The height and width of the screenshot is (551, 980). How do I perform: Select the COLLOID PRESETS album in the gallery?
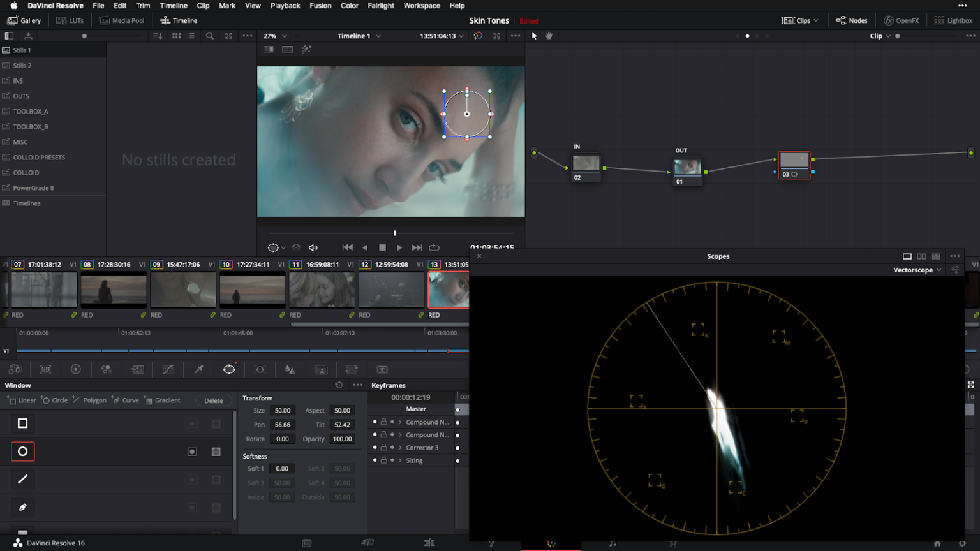40,157
